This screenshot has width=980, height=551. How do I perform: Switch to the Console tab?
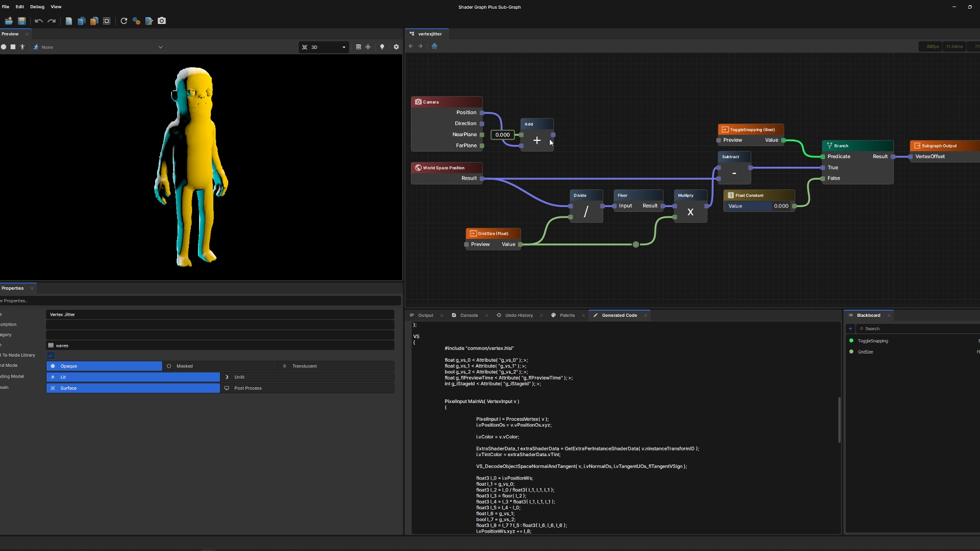[x=469, y=315]
